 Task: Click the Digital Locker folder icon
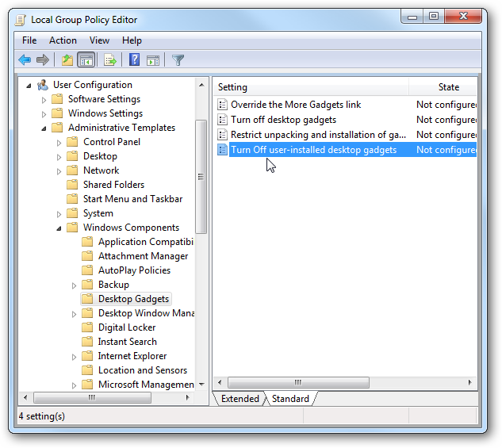87,327
